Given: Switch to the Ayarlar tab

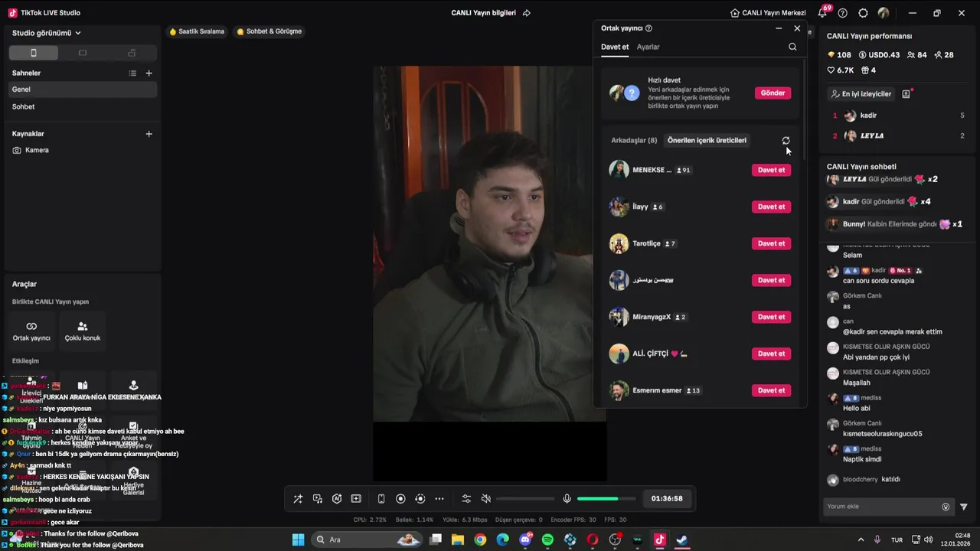Looking at the screenshot, I should [x=648, y=47].
